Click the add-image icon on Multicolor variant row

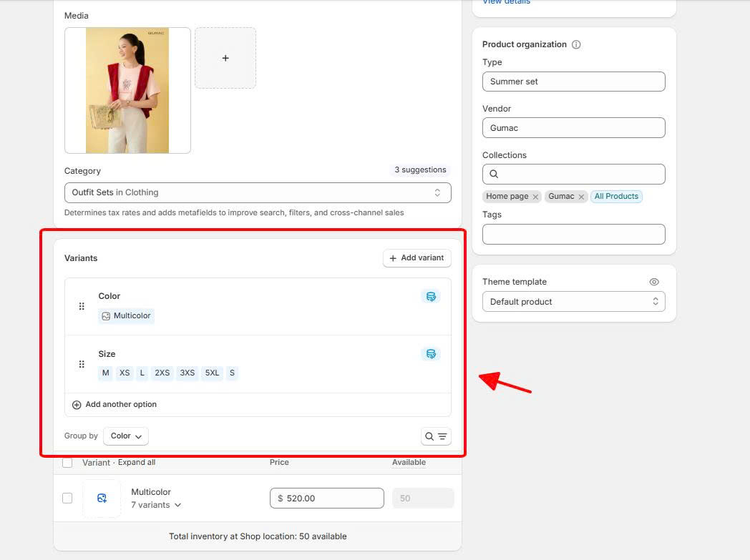[x=102, y=498]
